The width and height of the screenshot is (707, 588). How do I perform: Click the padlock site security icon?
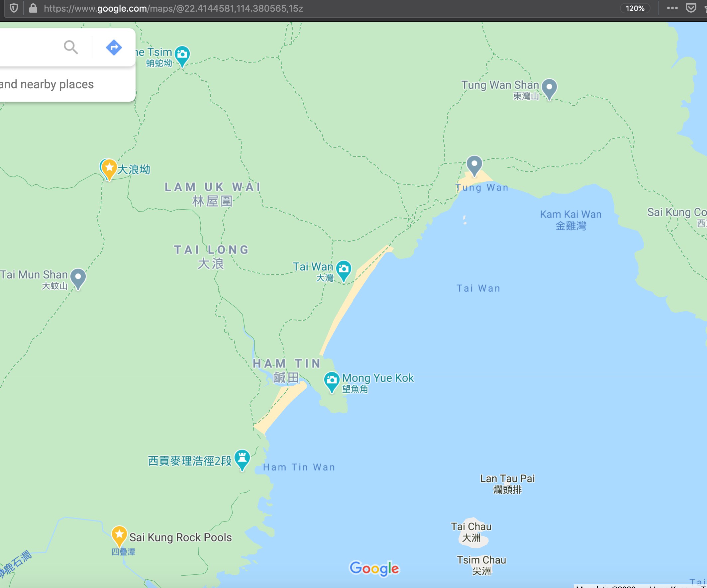(33, 8)
